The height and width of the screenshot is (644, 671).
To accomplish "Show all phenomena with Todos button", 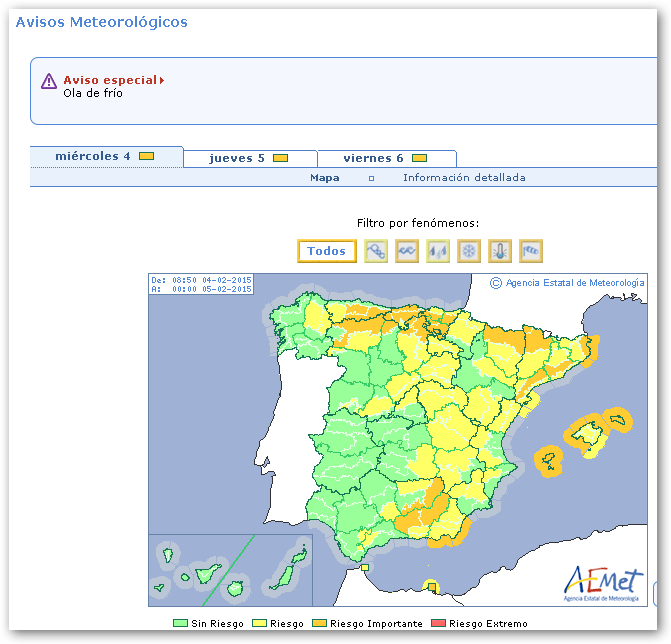I will click(327, 251).
